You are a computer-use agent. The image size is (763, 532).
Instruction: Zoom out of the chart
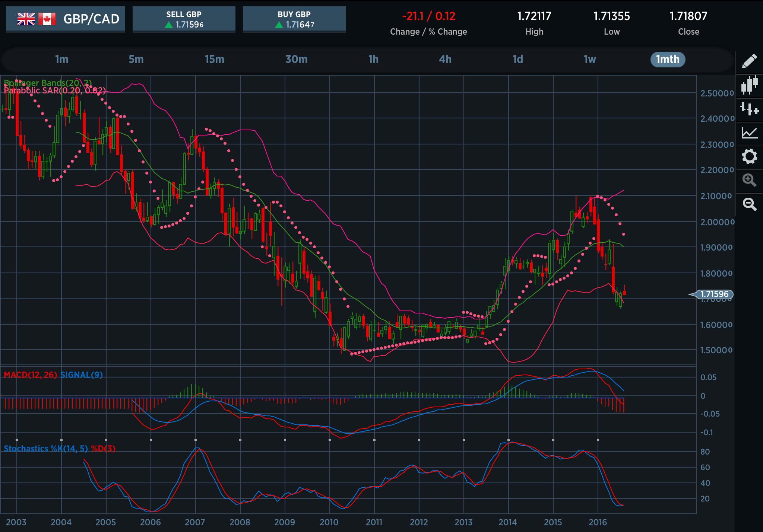point(749,204)
